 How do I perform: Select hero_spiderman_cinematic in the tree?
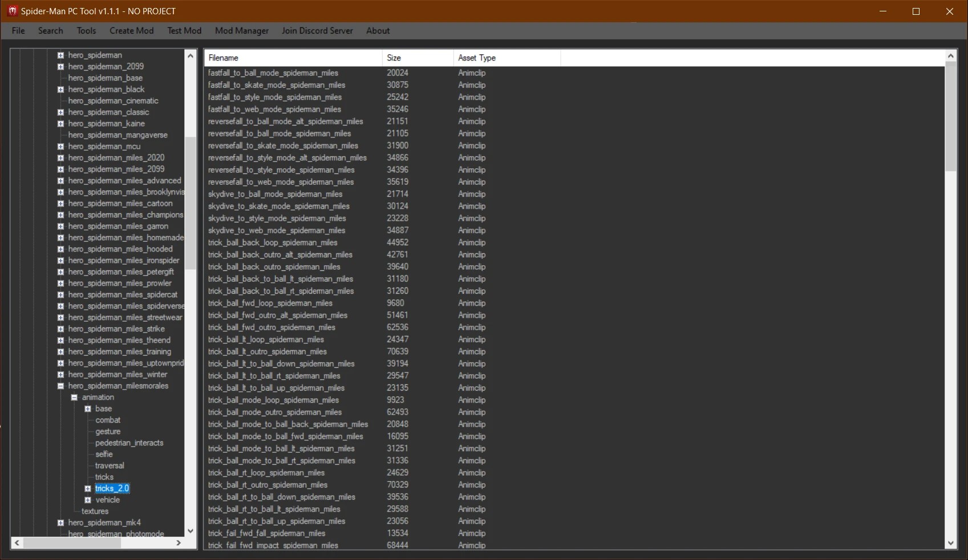(x=114, y=101)
